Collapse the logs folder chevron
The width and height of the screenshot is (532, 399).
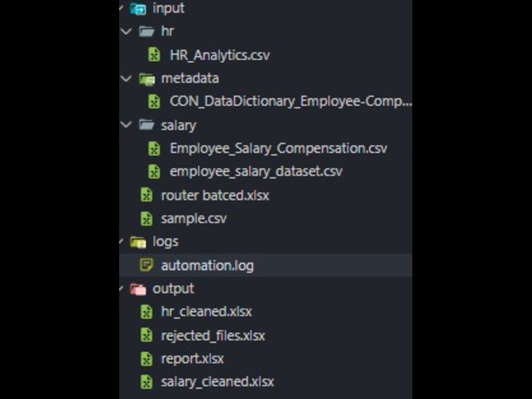coord(121,241)
